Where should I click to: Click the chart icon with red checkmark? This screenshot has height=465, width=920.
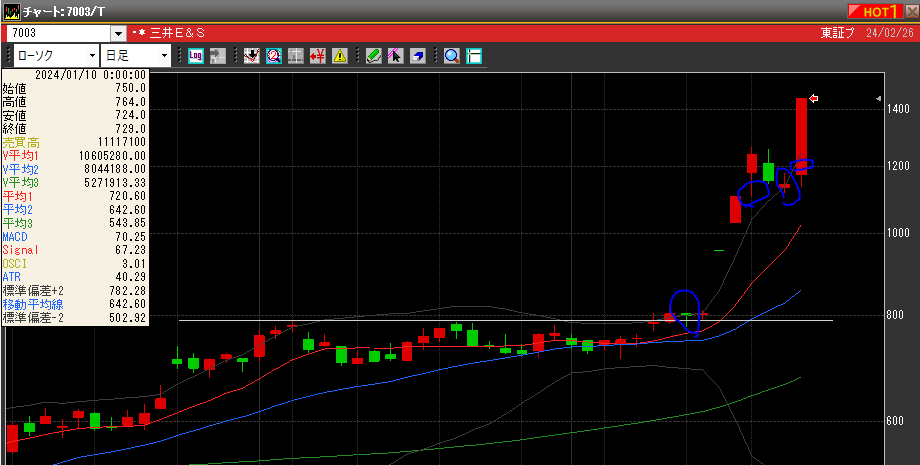click(x=251, y=56)
